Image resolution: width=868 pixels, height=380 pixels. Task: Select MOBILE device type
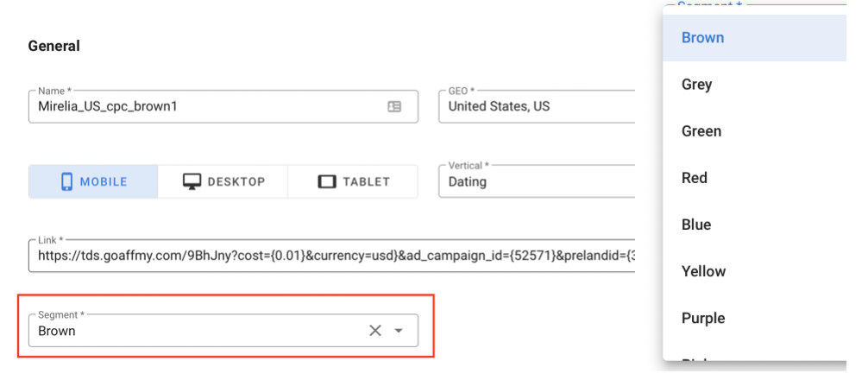pyautogui.click(x=93, y=181)
